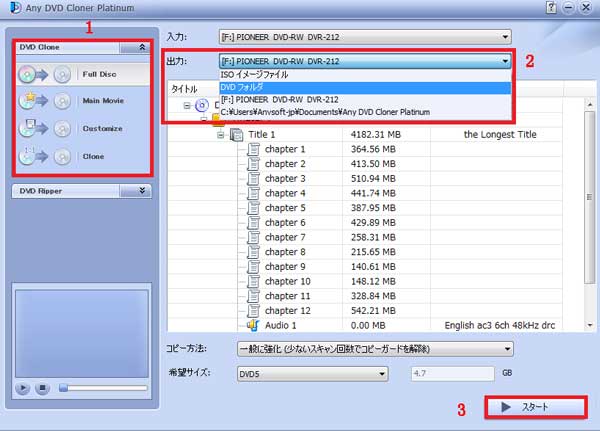The width and height of the screenshot is (600, 431).
Task: Select chapter 9 text label
Action: 285,267
